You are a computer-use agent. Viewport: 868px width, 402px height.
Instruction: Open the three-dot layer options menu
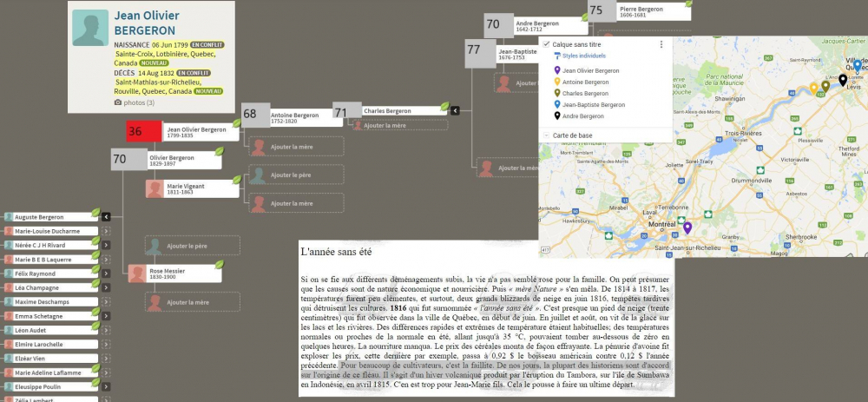tap(661, 44)
